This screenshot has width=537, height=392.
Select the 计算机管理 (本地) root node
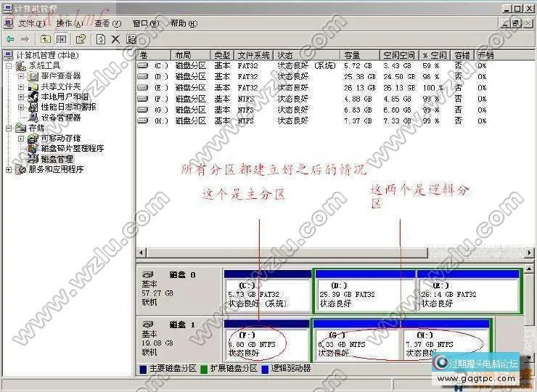(47, 55)
